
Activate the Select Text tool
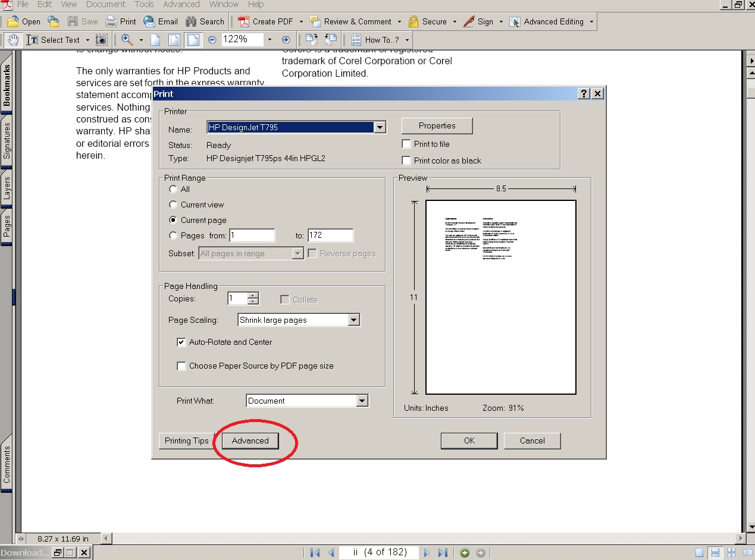coord(54,40)
